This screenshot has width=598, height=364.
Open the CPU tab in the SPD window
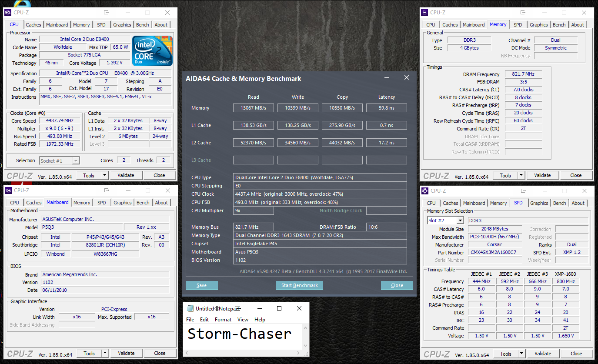pos(431,203)
